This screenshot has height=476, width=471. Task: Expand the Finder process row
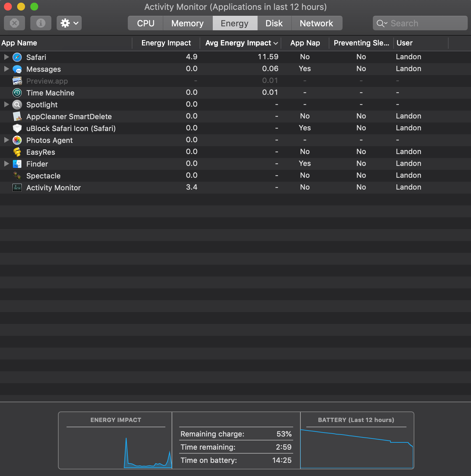pos(6,164)
